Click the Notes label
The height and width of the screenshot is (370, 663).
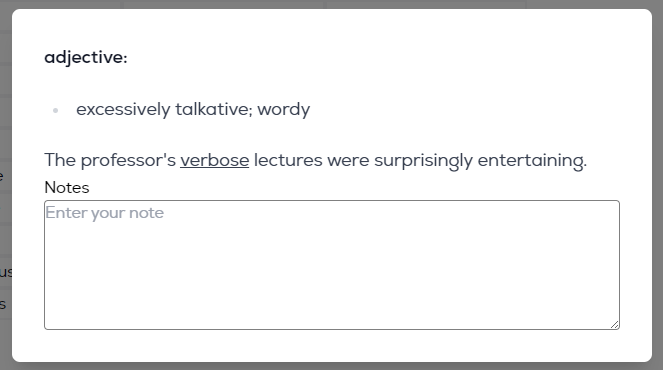(x=67, y=187)
